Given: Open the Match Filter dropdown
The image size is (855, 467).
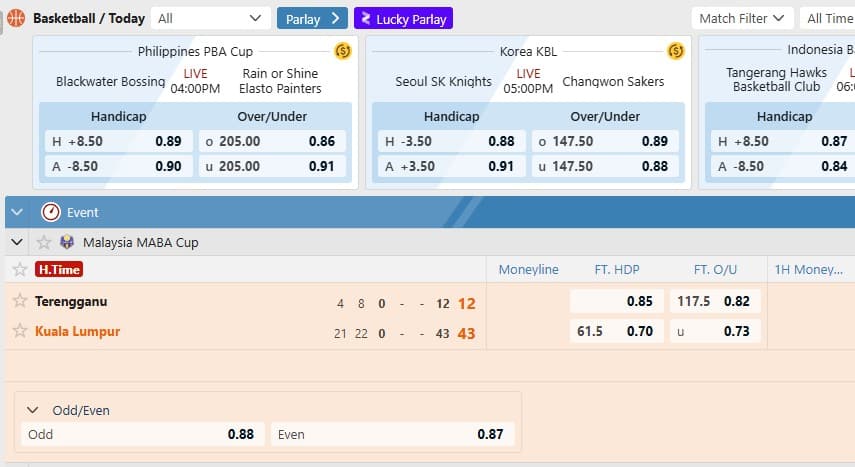Looking at the screenshot, I should point(742,18).
